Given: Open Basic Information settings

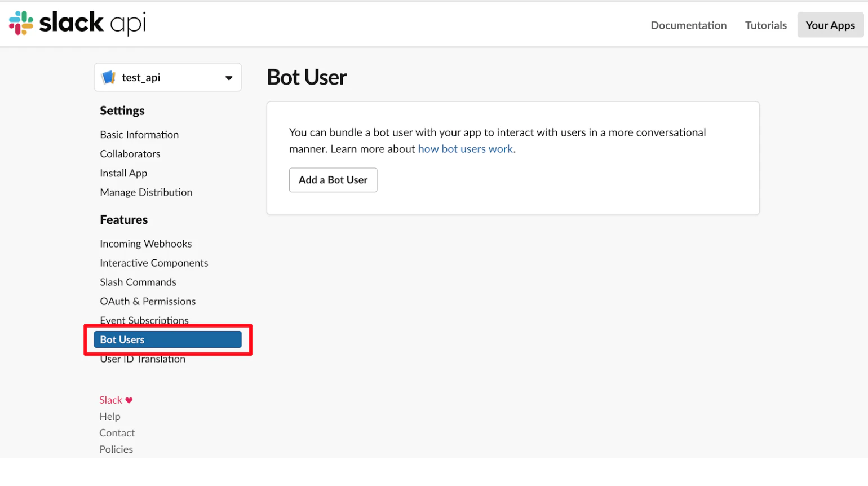Looking at the screenshot, I should click(139, 135).
